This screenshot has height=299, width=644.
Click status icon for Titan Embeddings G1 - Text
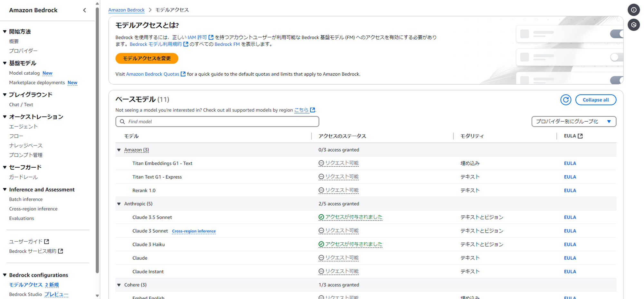point(321,163)
